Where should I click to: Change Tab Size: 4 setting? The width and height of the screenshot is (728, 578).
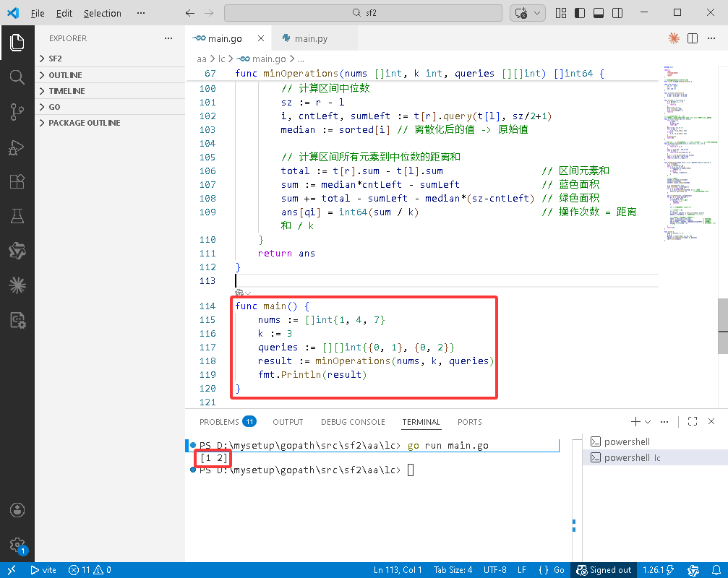[453, 569]
